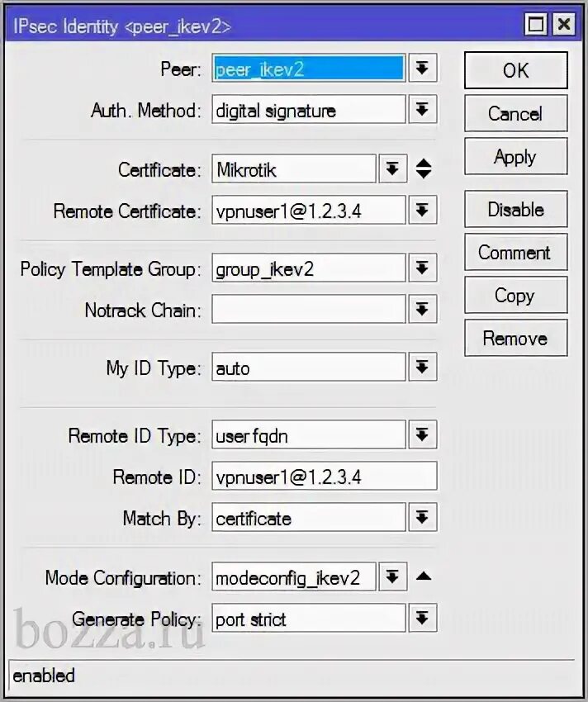Open the Mode Configuration dropdown arrow
The image size is (588, 702).
[393, 577]
